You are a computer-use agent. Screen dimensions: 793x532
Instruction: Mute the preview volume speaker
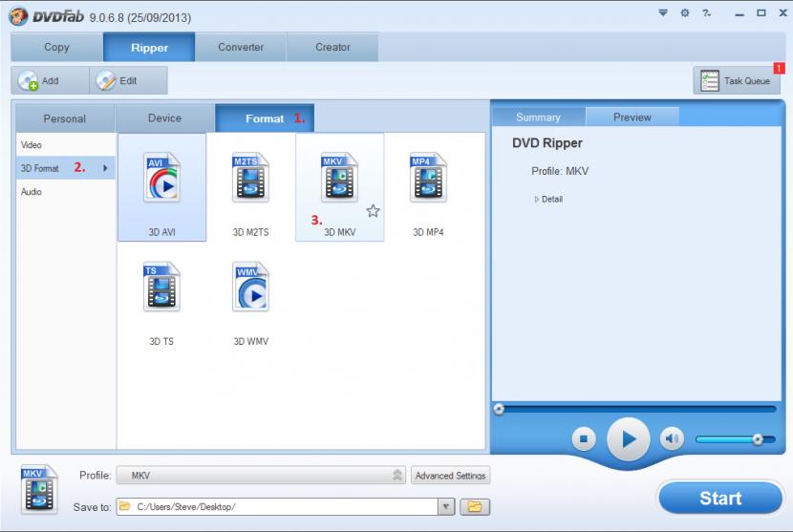pos(672,438)
